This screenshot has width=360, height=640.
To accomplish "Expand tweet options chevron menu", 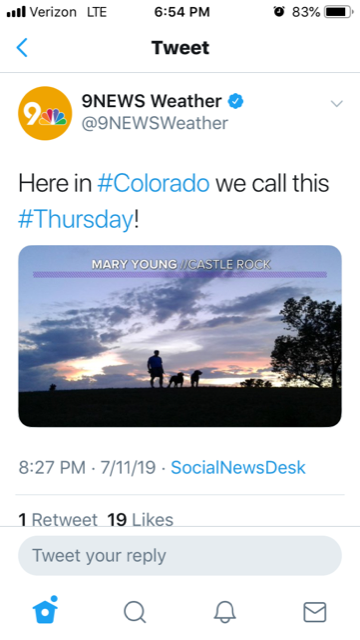I will click(336, 104).
